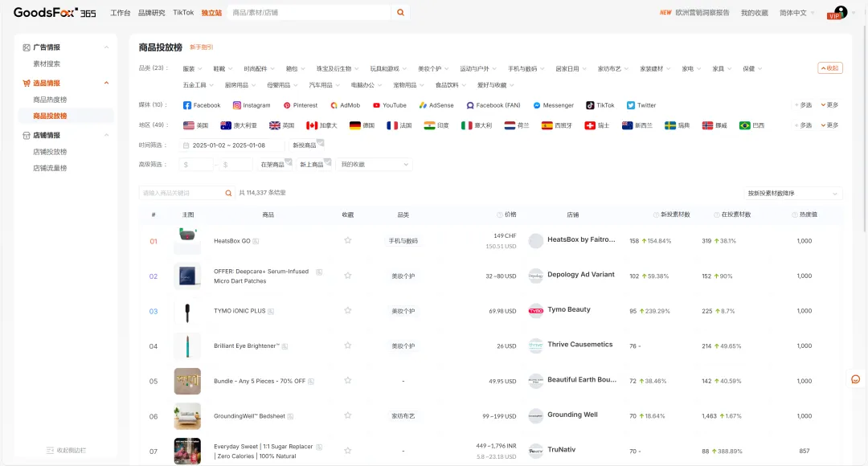Open the Tymo Beauty store link

[568, 309]
